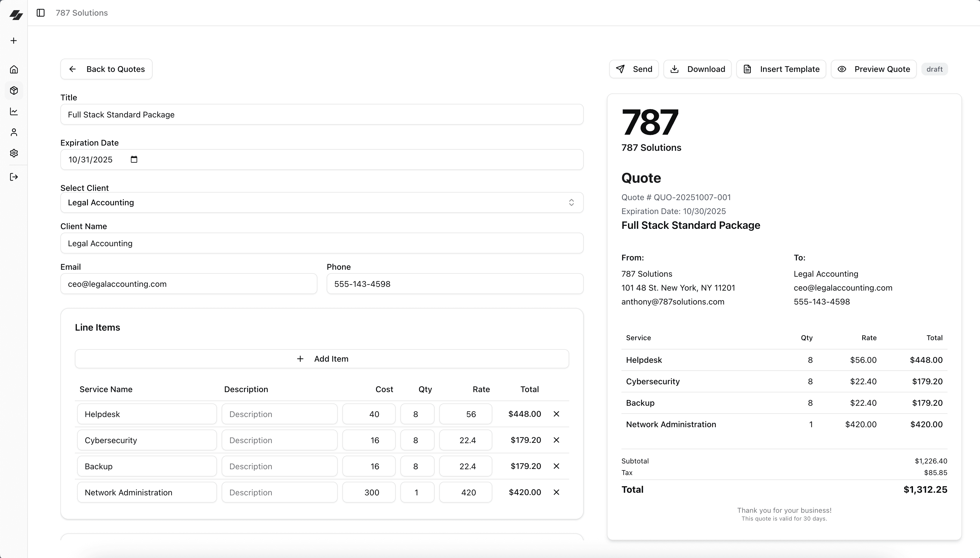
Task: Open Preview Quote
Action: click(874, 69)
